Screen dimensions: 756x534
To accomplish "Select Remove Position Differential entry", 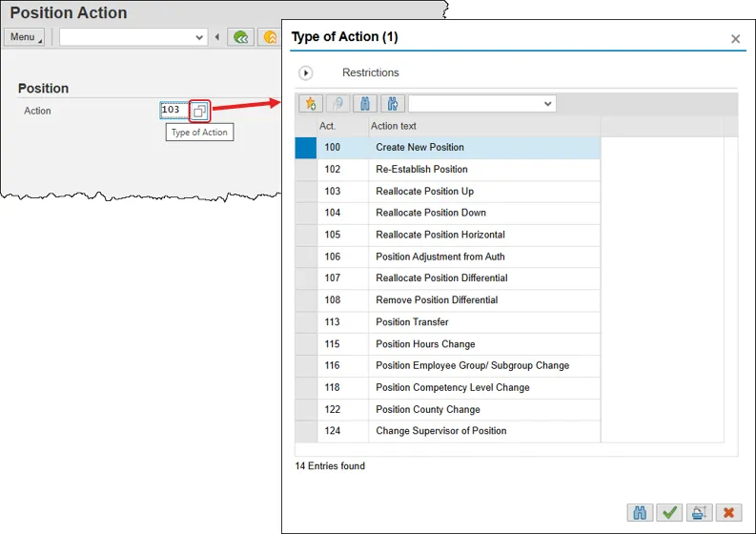I will pyautogui.click(x=448, y=300).
